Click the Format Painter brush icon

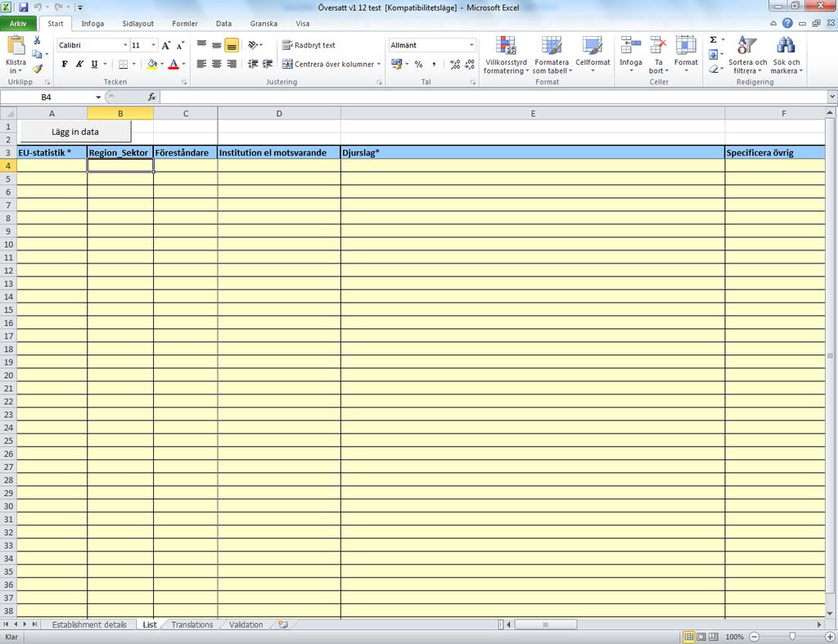pos(37,69)
